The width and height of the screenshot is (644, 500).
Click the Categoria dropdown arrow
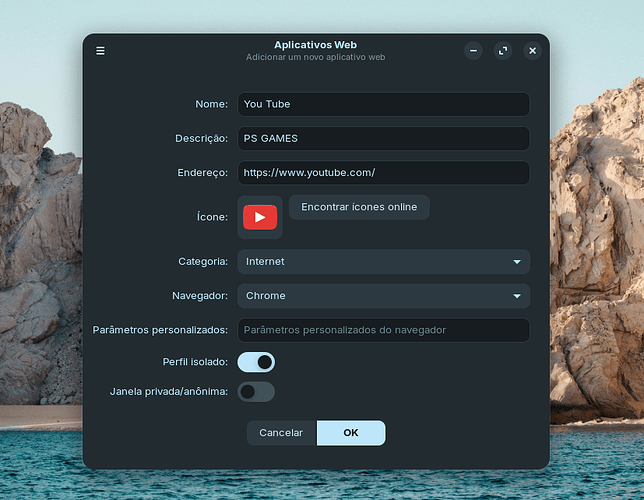click(x=517, y=262)
